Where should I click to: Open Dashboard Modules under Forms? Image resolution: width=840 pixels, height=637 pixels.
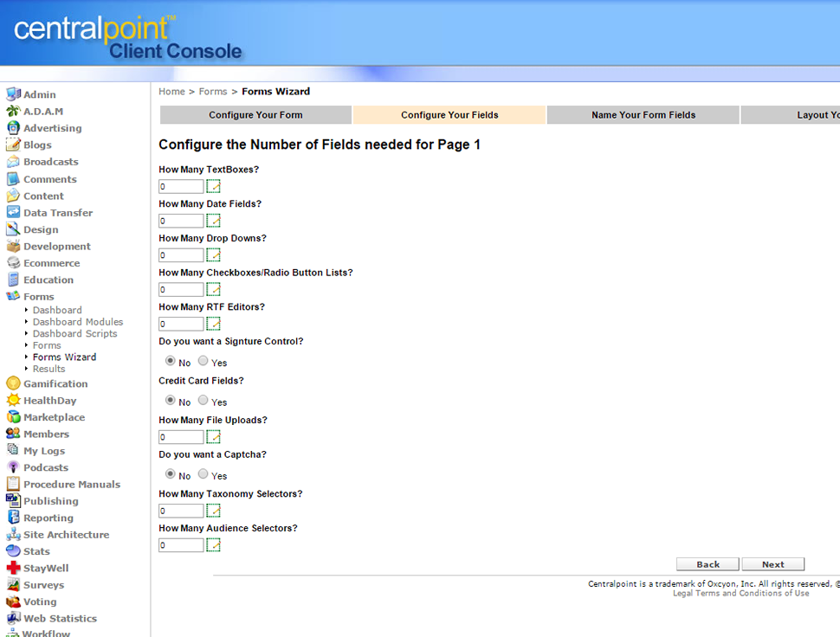(78, 322)
